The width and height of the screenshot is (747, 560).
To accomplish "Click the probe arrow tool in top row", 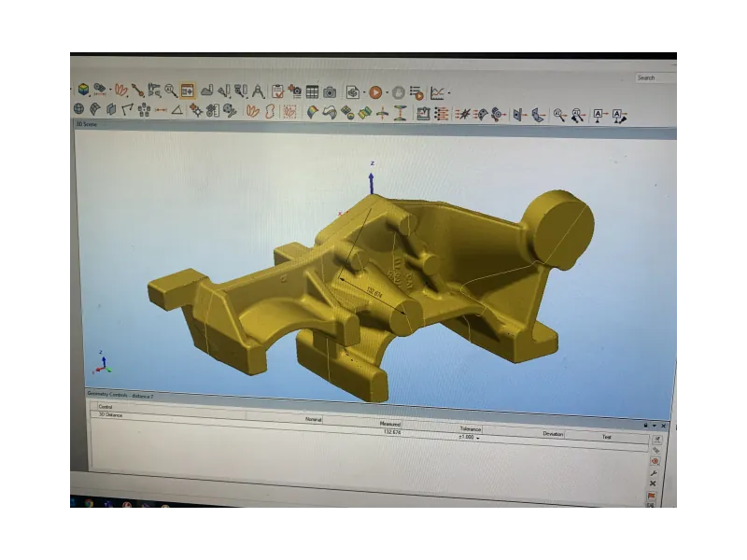I will pyautogui.click(x=137, y=90).
